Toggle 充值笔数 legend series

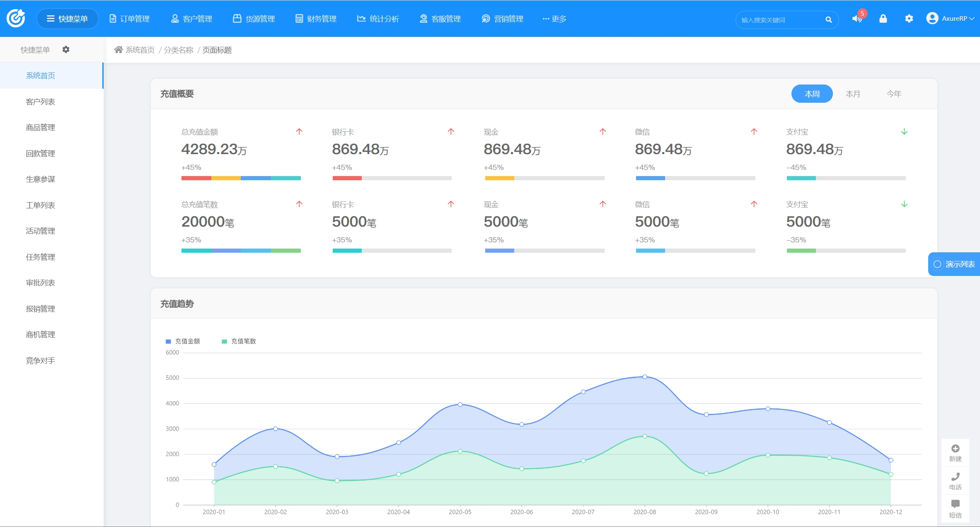[x=239, y=341]
